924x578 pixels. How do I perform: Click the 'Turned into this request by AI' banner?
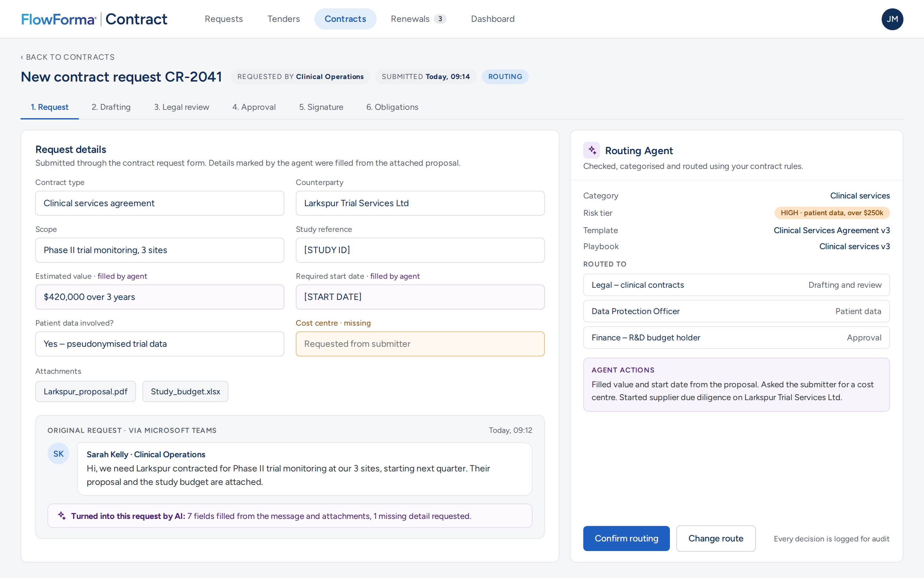290,516
